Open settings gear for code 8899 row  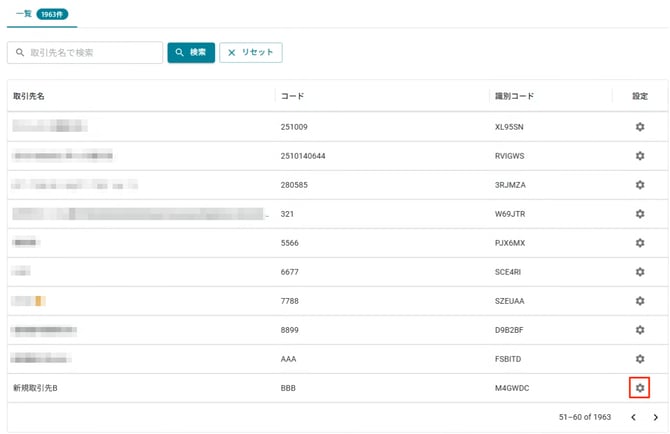click(640, 330)
